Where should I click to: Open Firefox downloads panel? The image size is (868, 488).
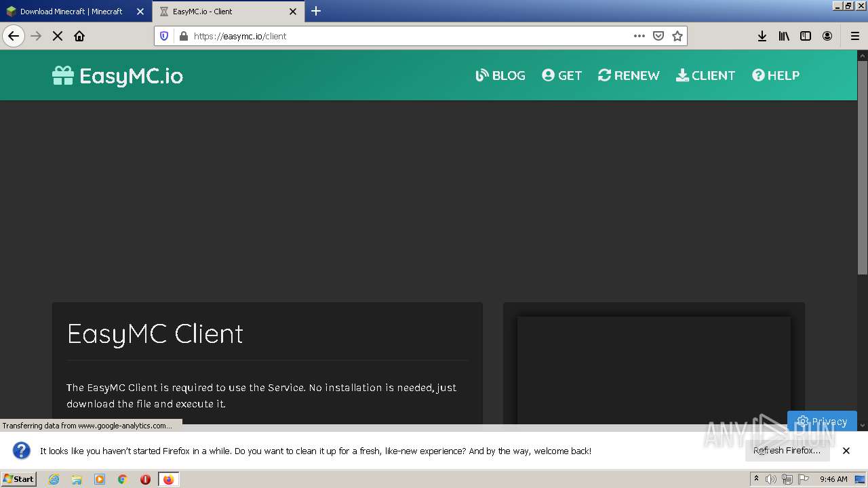click(x=762, y=36)
